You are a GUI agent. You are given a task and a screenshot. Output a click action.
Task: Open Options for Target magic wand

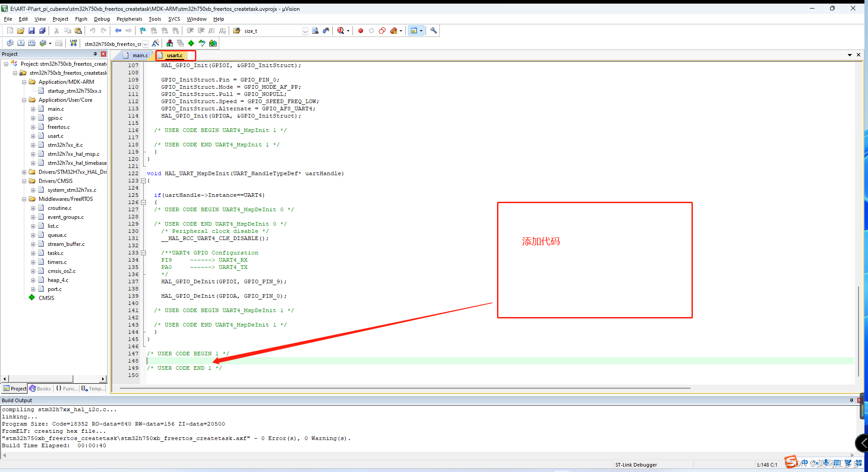(155, 43)
